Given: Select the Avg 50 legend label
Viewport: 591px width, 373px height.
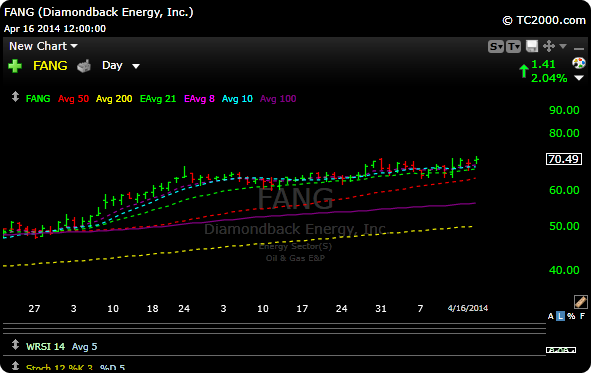Looking at the screenshot, I should pos(73,99).
